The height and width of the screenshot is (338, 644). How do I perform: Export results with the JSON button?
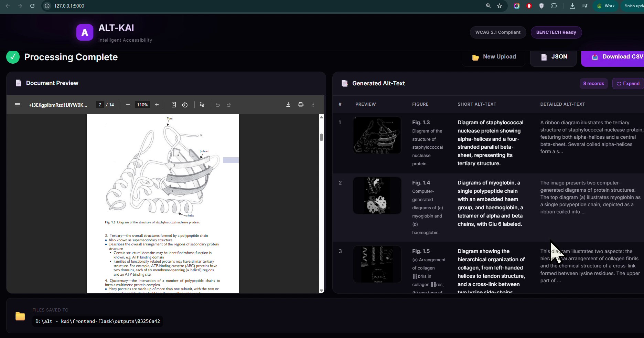coord(553,57)
